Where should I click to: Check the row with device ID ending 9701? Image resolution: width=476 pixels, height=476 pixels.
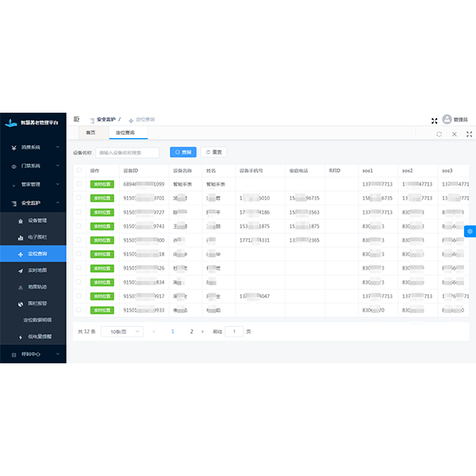[x=79, y=198]
